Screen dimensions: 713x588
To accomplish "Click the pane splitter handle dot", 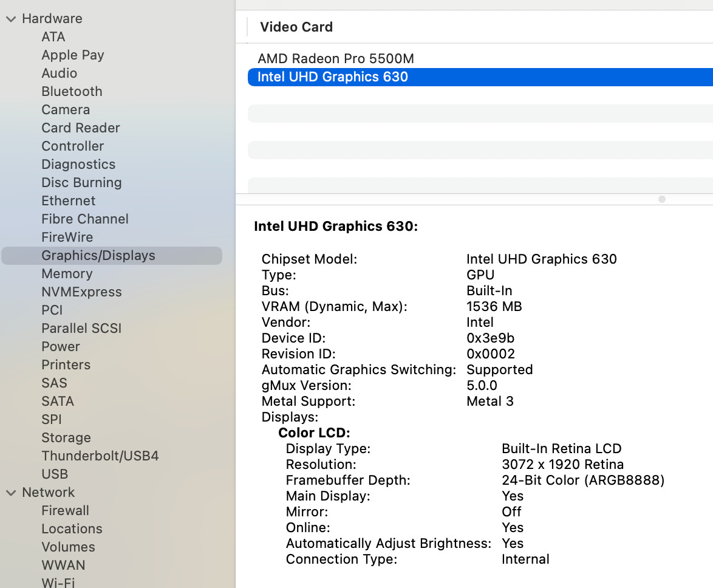I will coord(661,199).
